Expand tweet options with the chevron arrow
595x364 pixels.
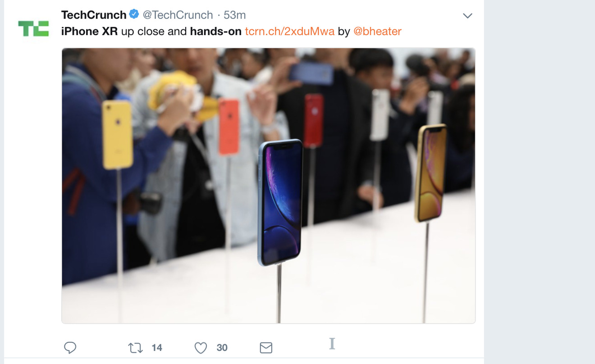click(x=467, y=16)
